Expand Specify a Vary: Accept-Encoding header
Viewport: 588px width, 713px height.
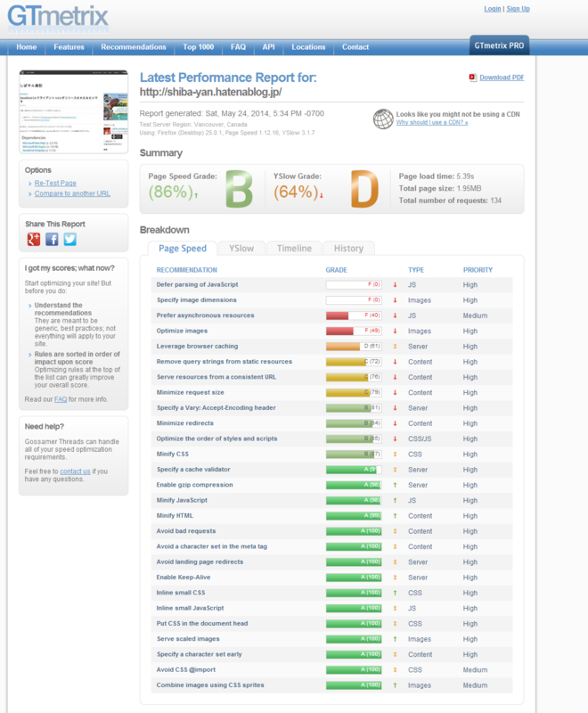(216, 408)
